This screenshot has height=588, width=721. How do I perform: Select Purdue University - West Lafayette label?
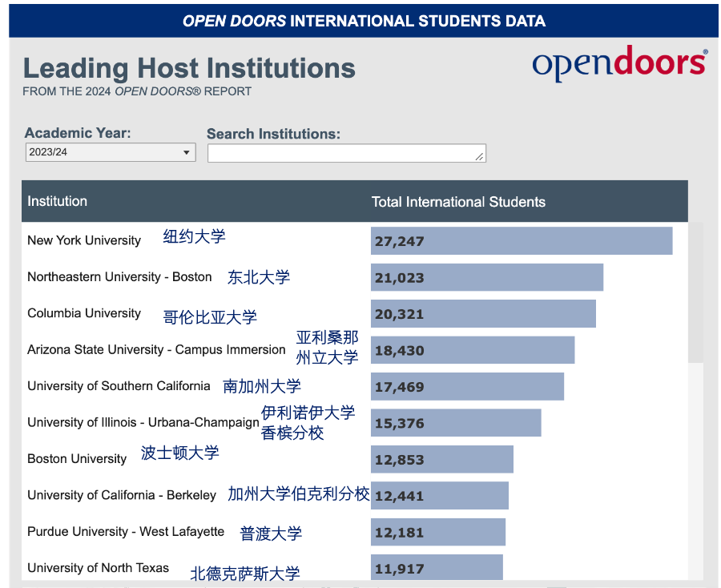tap(126, 531)
